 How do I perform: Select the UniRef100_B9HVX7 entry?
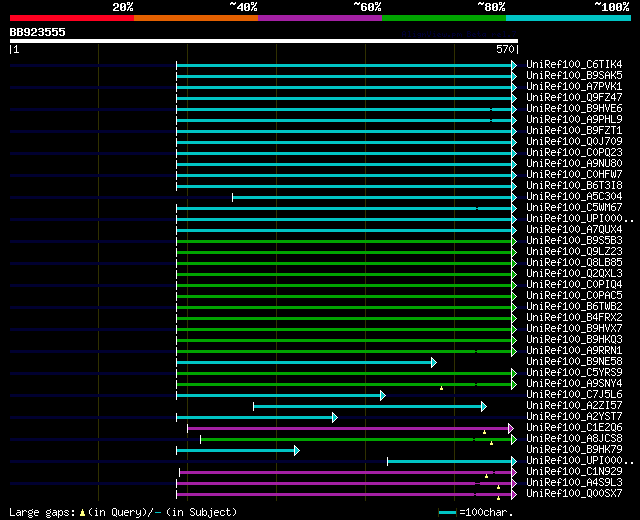tap(574, 329)
